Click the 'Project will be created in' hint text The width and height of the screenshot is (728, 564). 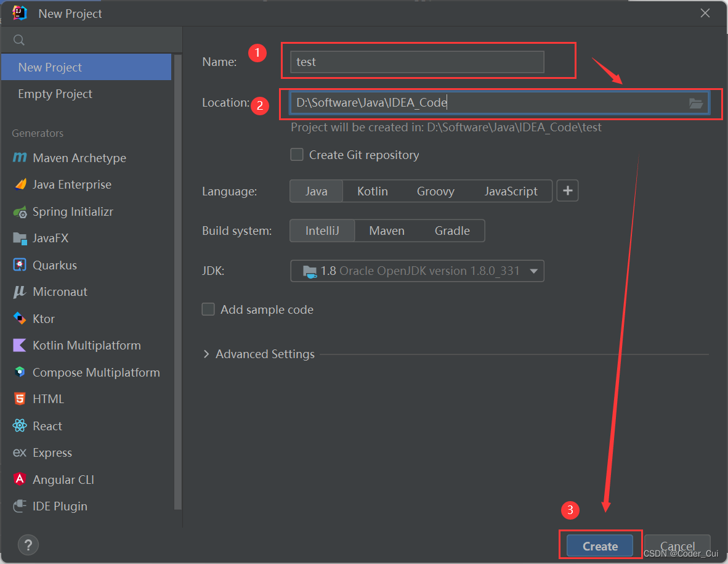click(x=446, y=128)
